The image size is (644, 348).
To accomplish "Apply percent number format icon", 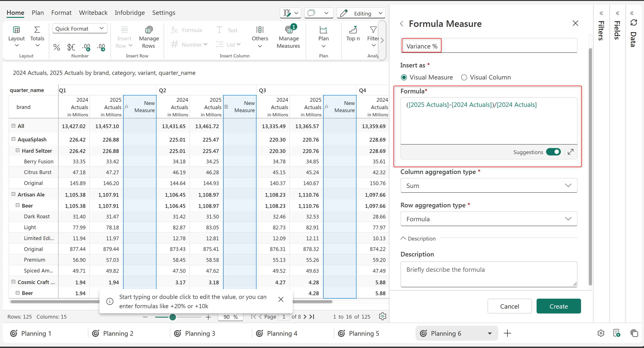I will pos(56,47).
